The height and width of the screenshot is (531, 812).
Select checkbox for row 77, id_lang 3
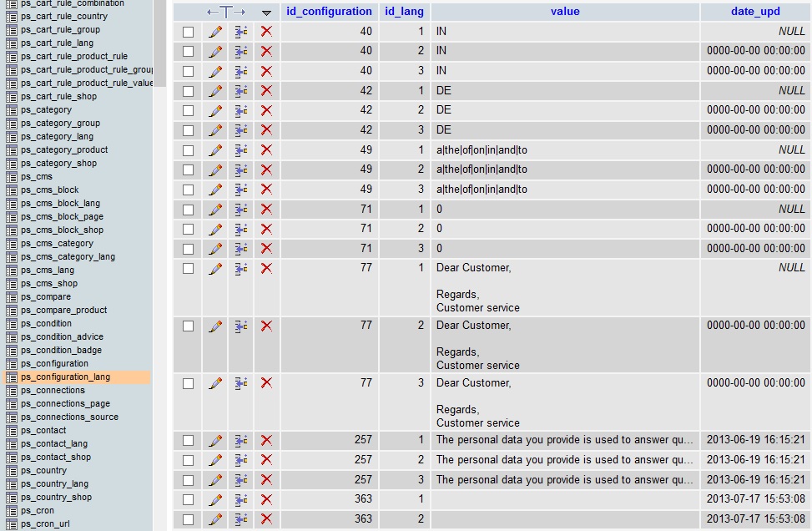[188, 383]
